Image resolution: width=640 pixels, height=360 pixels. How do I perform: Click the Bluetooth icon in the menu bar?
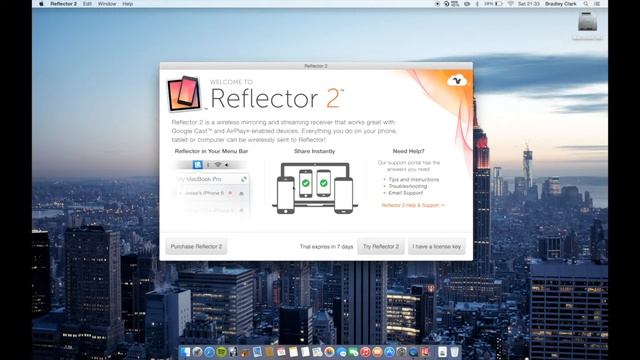click(x=477, y=4)
